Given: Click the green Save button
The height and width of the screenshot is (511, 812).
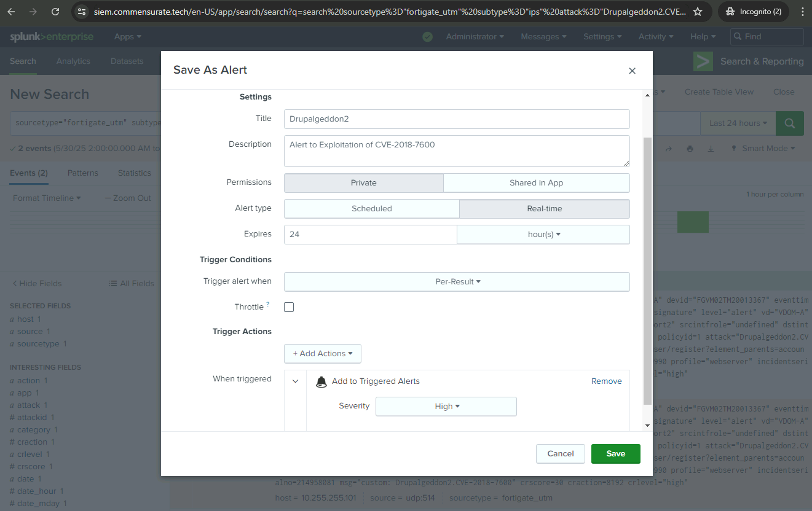Looking at the screenshot, I should (x=615, y=454).
